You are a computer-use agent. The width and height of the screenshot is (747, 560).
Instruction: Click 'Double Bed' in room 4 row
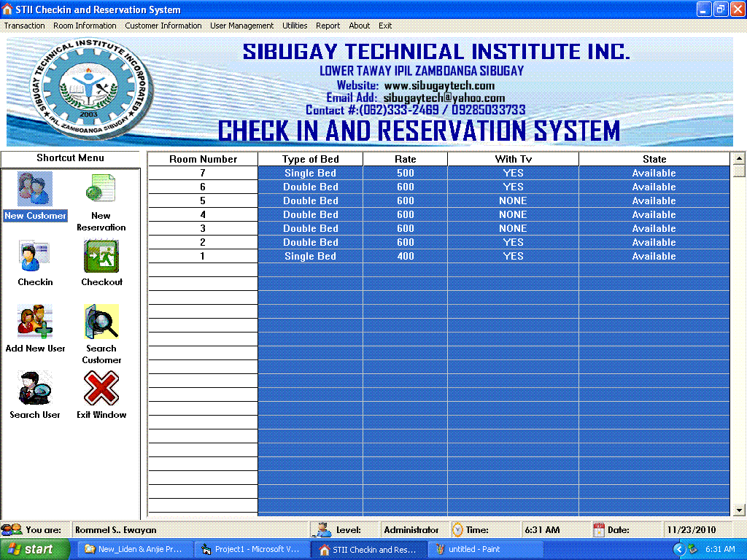click(310, 214)
